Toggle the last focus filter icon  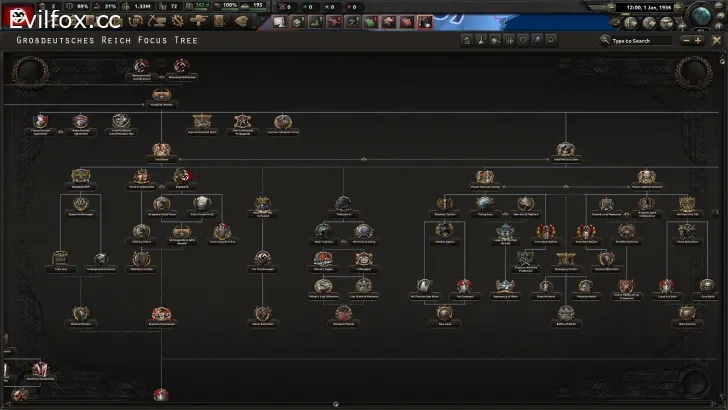551,40
